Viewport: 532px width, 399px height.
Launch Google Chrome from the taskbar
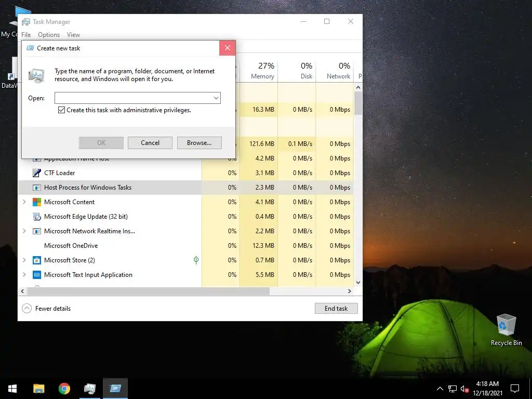pos(64,389)
